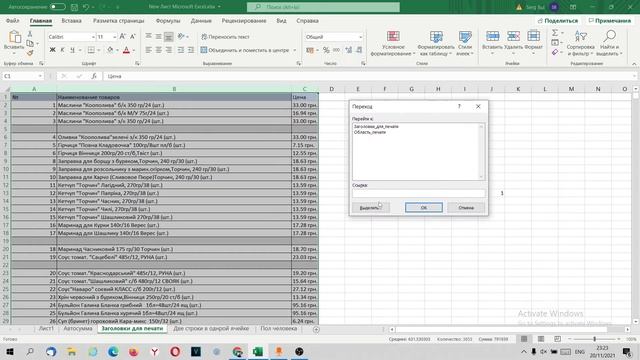Click the Name Box showing C1
The image size is (640, 360).
tap(22, 76)
